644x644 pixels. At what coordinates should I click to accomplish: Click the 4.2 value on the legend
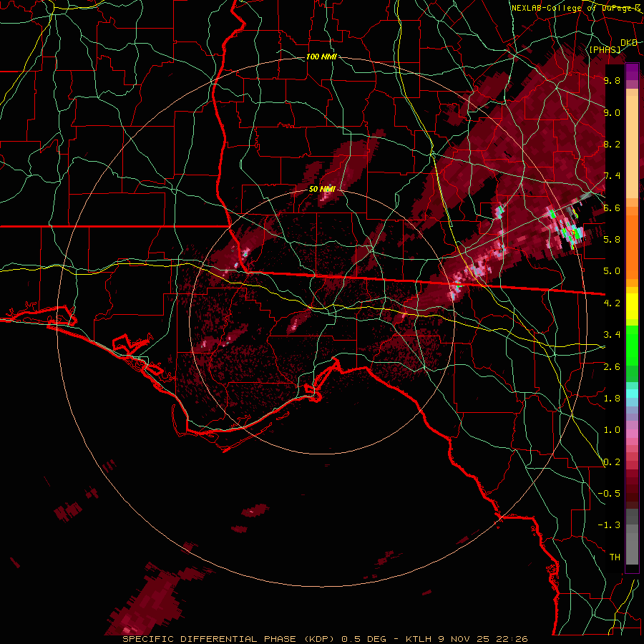point(612,303)
